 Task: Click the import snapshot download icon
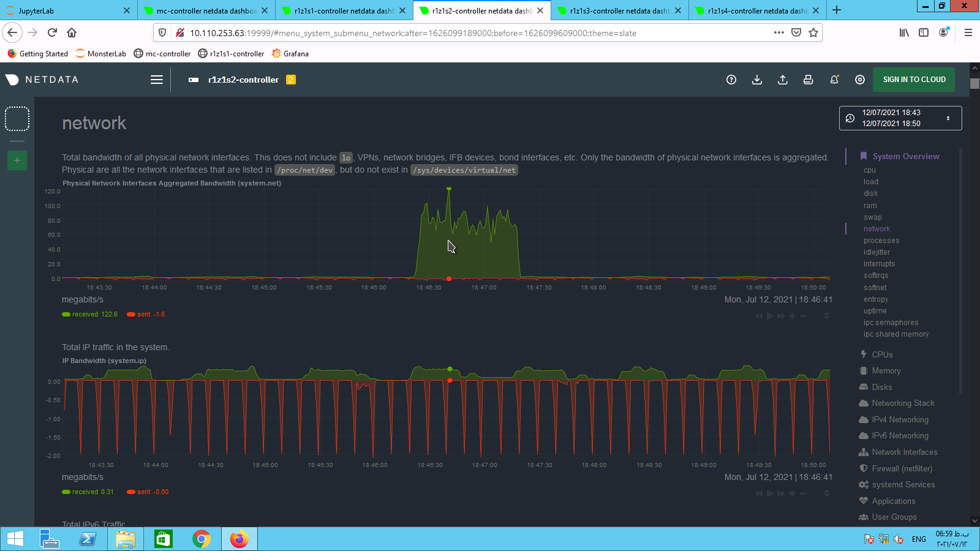[x=757, y=80]
